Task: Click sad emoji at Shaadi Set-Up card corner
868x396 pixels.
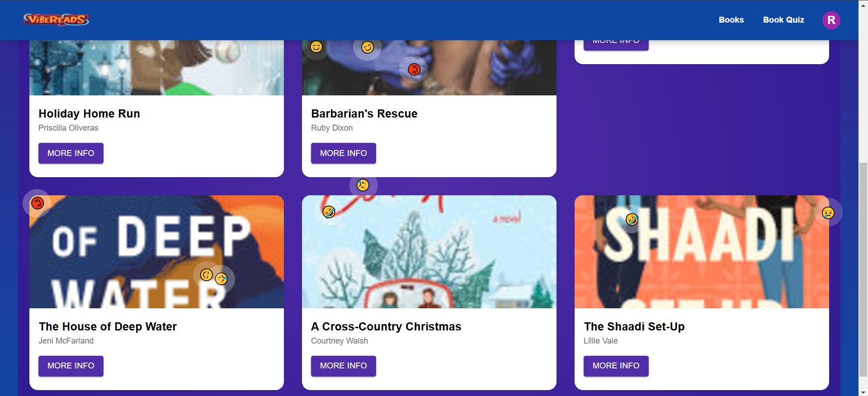Action: click(x=828, y=212)
